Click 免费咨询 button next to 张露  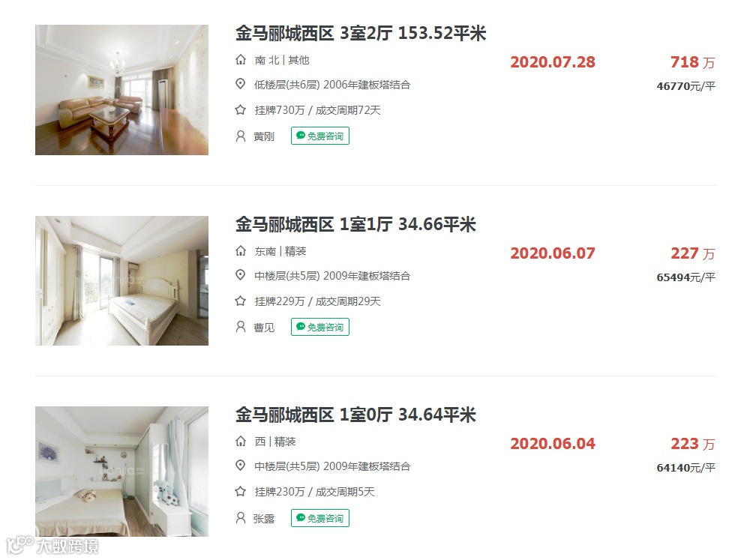point(319,518)
